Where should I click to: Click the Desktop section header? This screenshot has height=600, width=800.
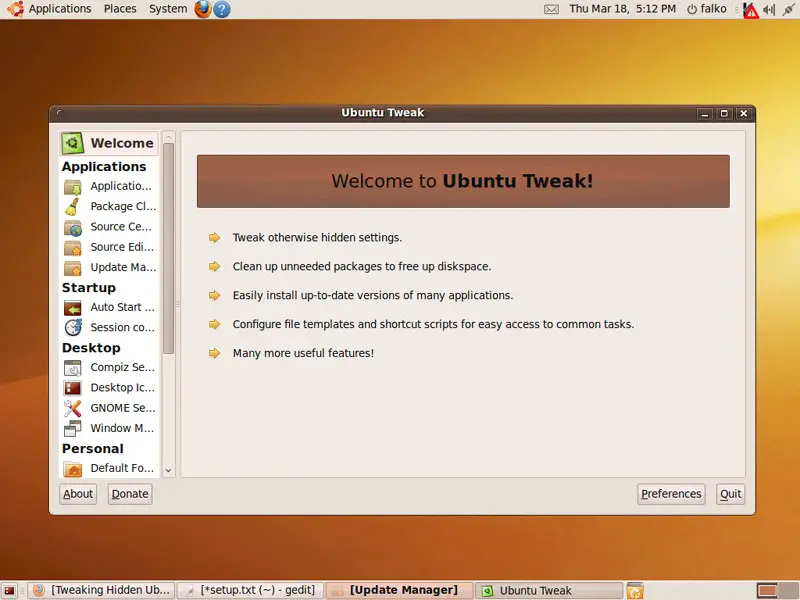91,347
